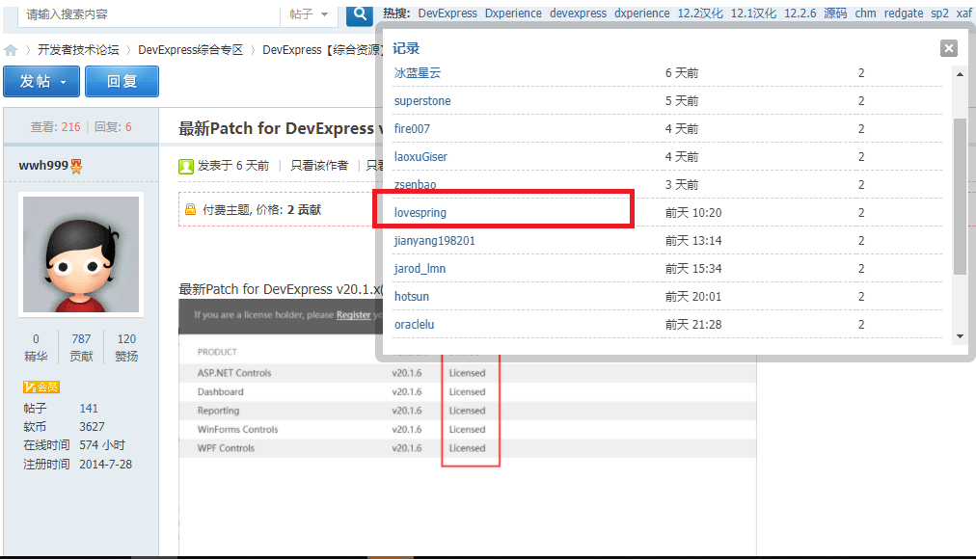This screenshot has width=976, height=560.
Task: Click hot search term Dxperience
Action: point(513,13)
